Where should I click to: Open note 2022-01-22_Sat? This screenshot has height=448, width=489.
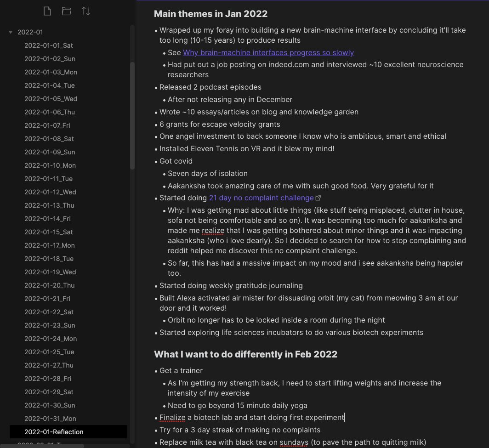point(49,312)
